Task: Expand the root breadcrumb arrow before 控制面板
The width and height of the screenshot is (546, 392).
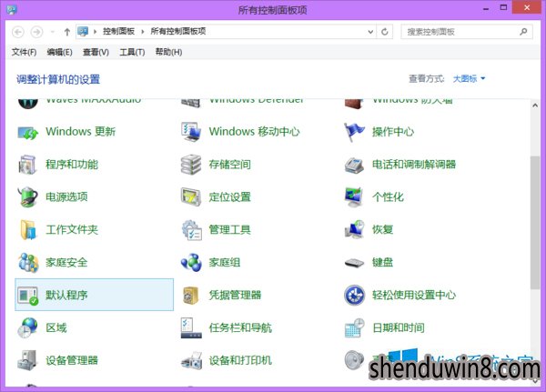Action: click(x=95, y=32)
